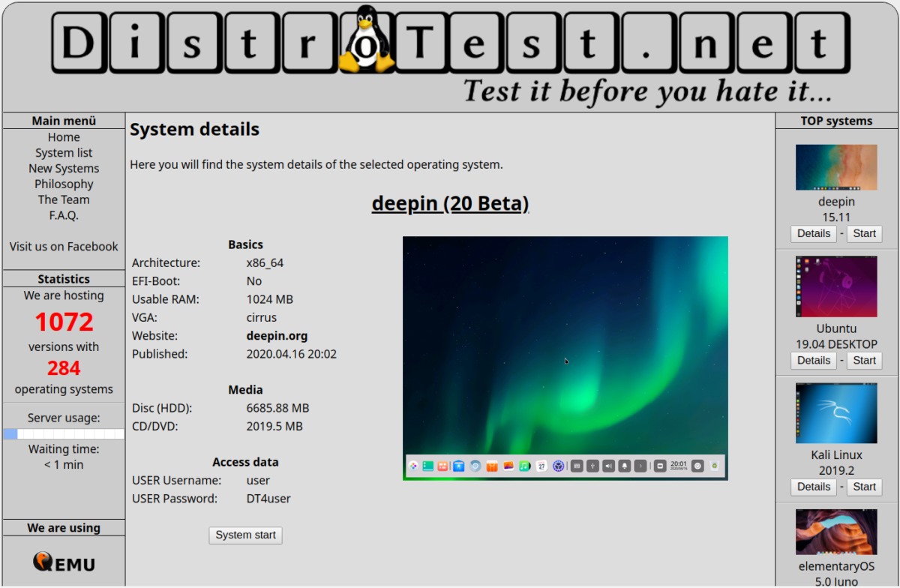Image resolution: width=900 pixels, height=588 pixels.
Task: Click the Tux penguin in the logo
Action: (366, 39)
